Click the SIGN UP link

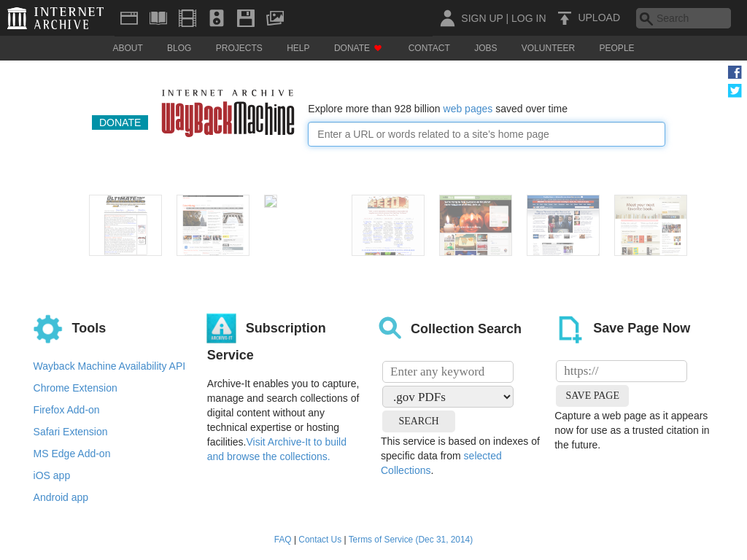[x=481, y=18]
